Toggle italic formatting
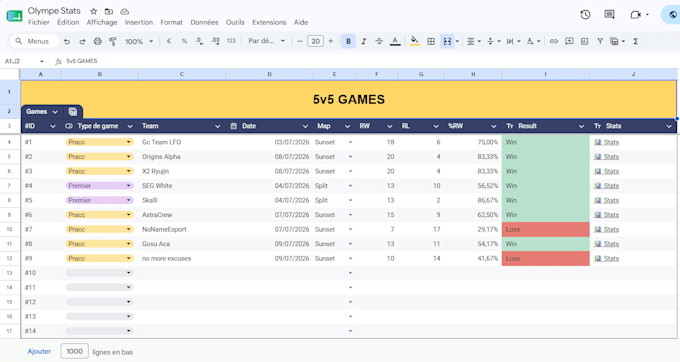 click(364, 41)
